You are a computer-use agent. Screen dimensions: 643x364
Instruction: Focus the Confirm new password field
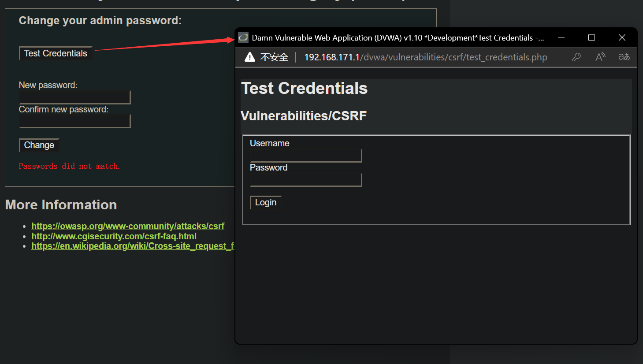[x=75, y=121]
